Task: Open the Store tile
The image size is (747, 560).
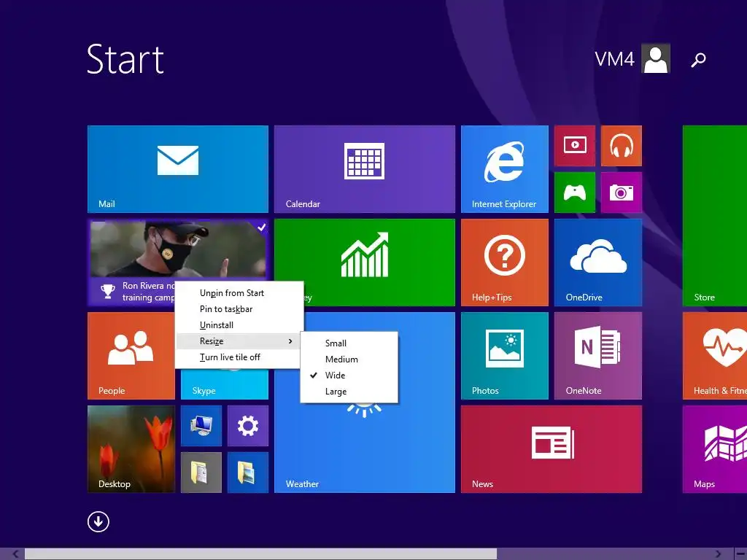Action: (715, 216)
